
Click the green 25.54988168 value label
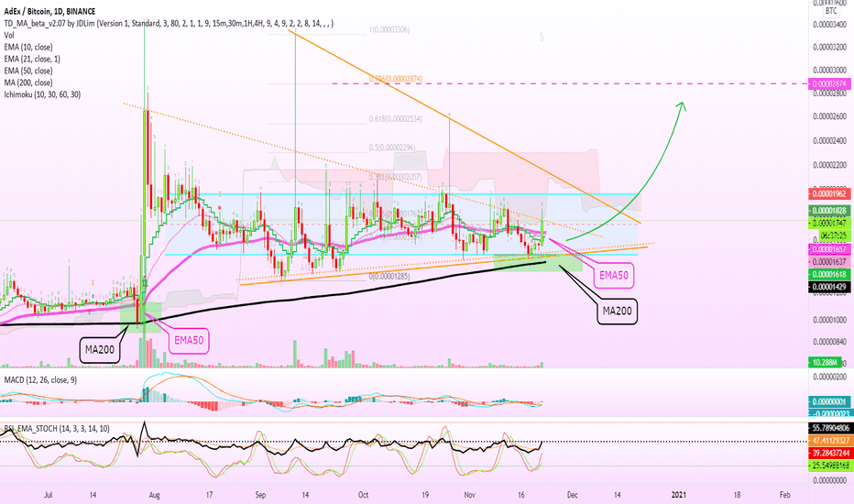pos(830,466)
